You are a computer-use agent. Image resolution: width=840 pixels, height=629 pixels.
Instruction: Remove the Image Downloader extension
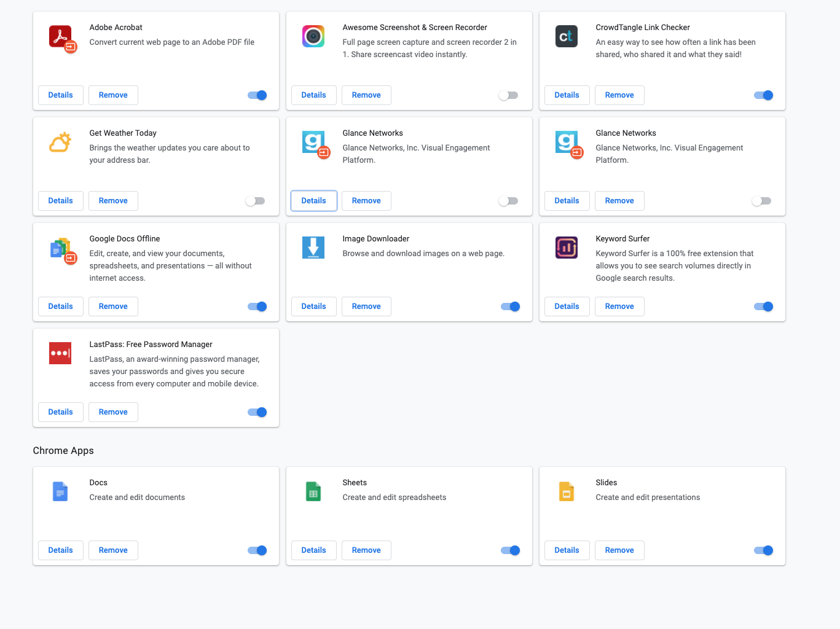(x=366, y=306)
